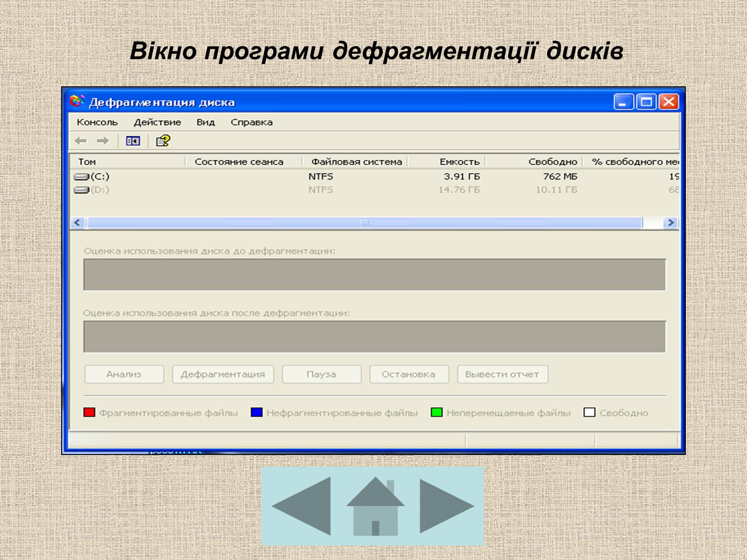
Task: Sort by Файловая система column header
Action: (x=355, y=161)
